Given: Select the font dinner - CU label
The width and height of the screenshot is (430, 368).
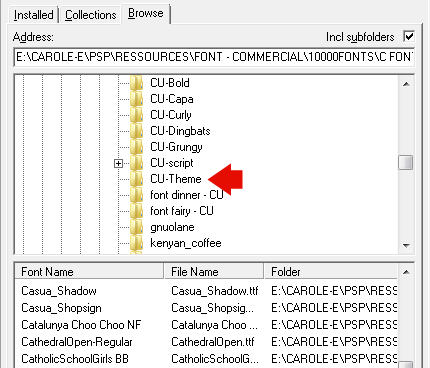Looking at the screenshot, I should pyautogui.click(x=187, y=195).
